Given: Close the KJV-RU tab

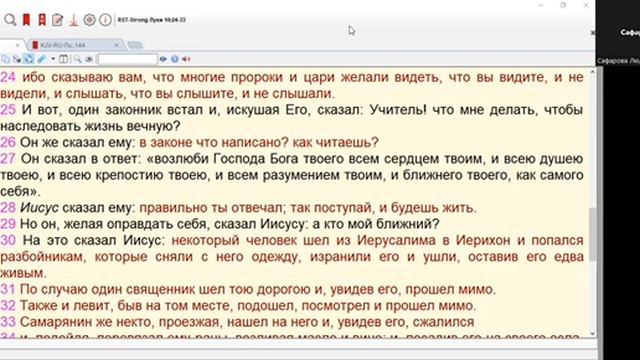Looking at the screenshot, I should click(x=116, y=45).
